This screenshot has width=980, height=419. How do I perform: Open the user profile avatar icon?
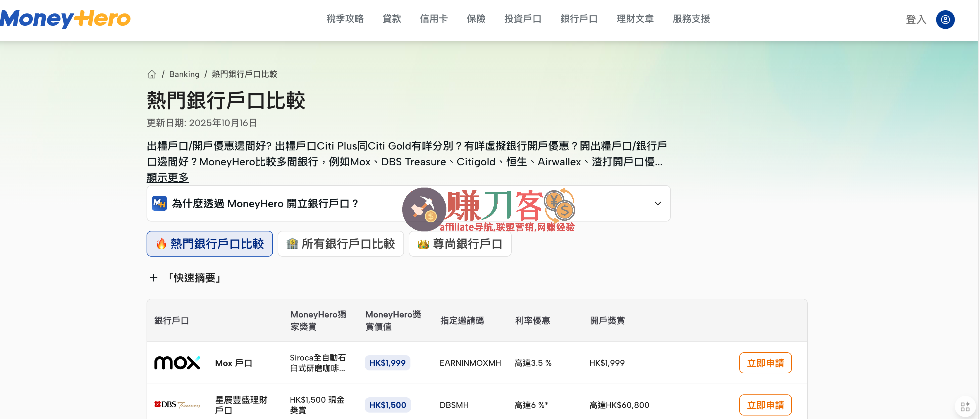(x=945, y=19)
